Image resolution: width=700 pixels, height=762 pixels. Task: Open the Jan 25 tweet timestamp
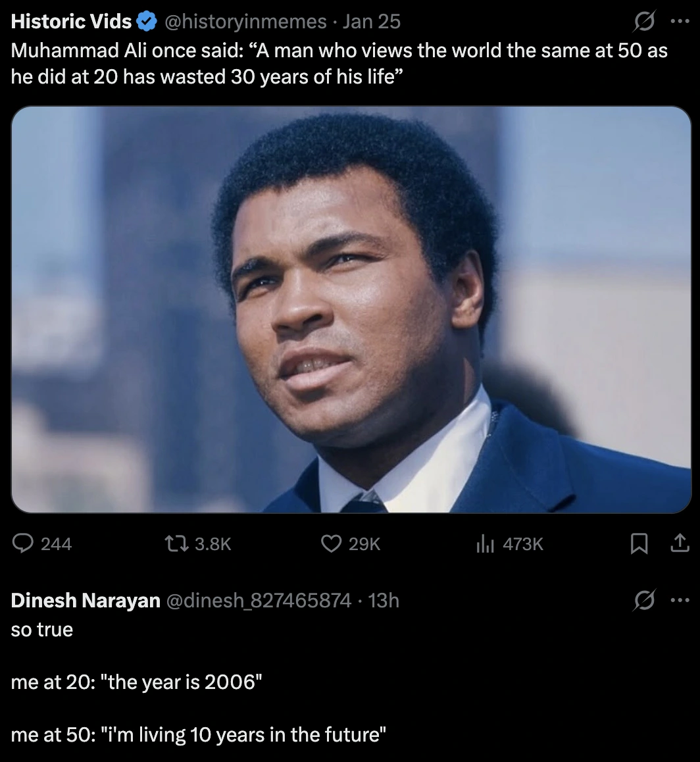coord(371,22)
